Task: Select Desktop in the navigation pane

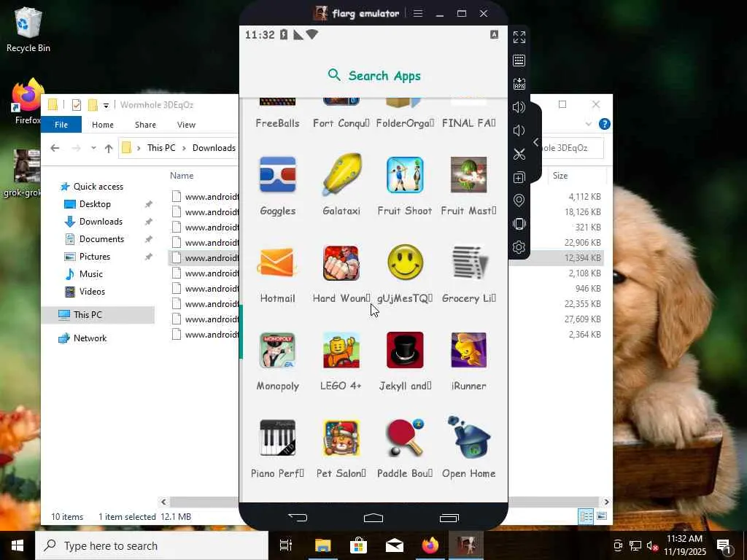Action: [x=95, y=204]
